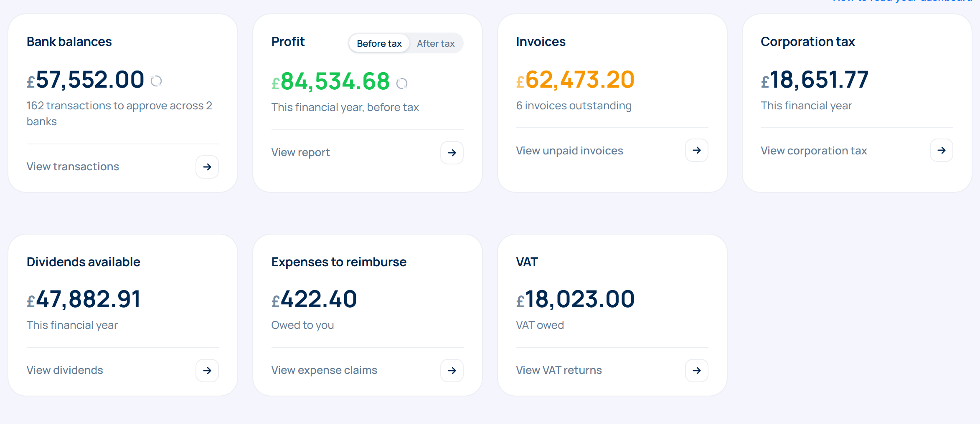Click the 'Expenses to reimburse' card heading

pos(339,262)
